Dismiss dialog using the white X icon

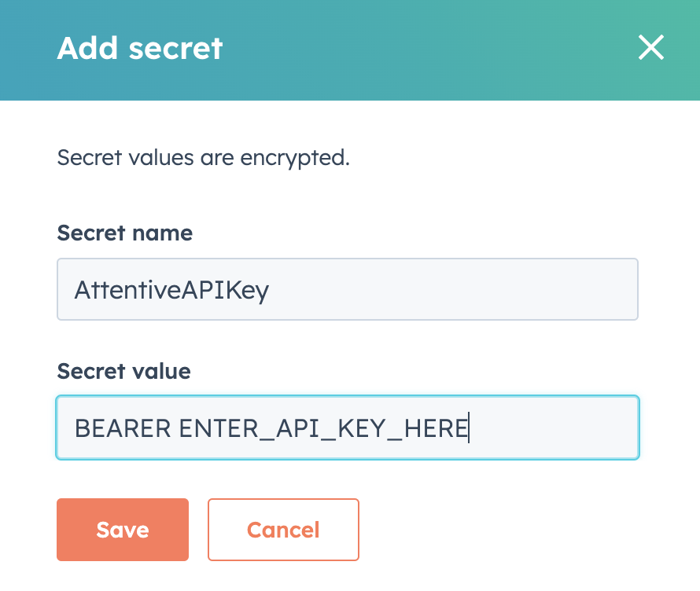tap(651, 47)
